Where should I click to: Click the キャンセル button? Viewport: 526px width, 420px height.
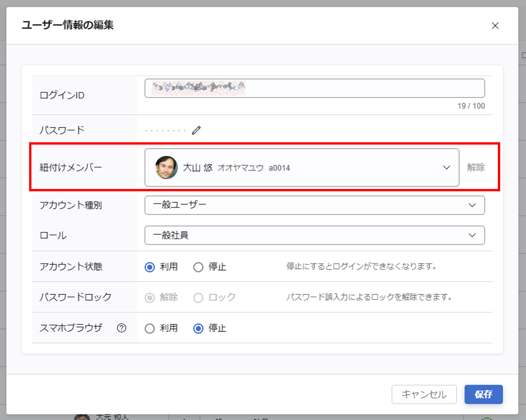pyautogui.click(x=424, y=394)
